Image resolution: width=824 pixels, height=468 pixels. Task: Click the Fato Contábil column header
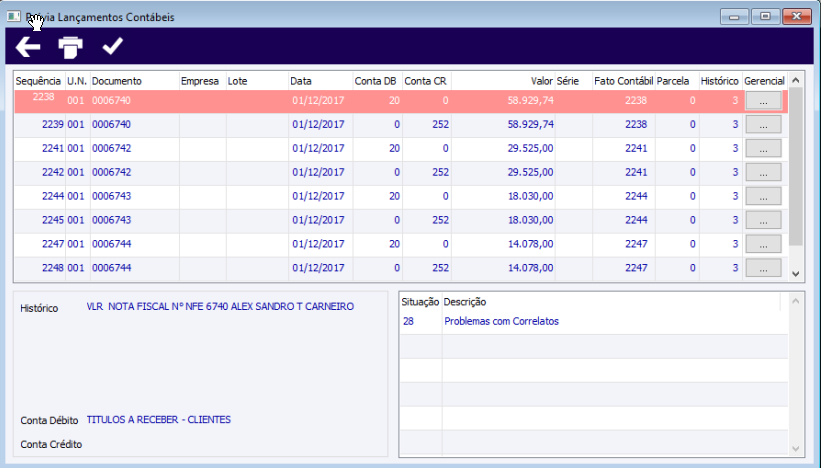624,81
